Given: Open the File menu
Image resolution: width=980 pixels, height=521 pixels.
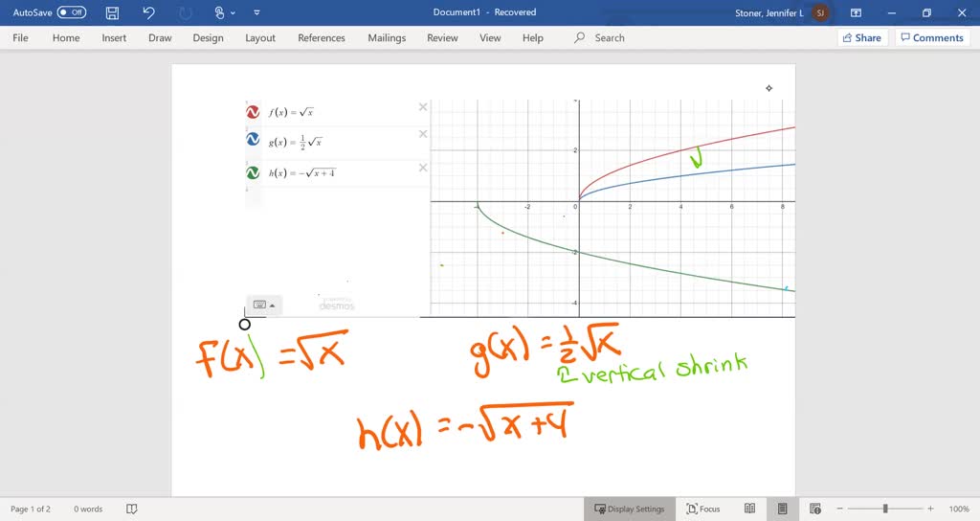Looking at the screenshot, I should 21,37.
